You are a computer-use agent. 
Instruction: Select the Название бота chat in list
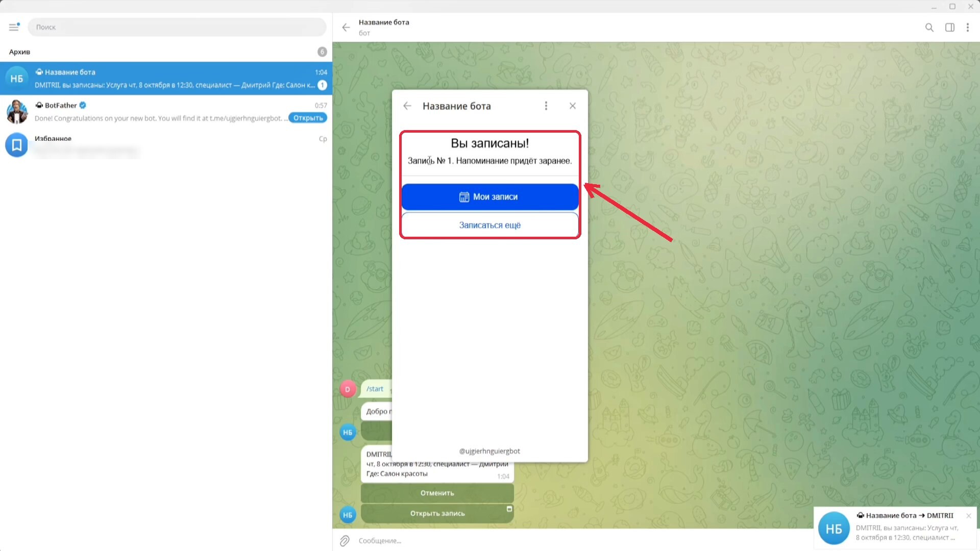tap(166, 79)
